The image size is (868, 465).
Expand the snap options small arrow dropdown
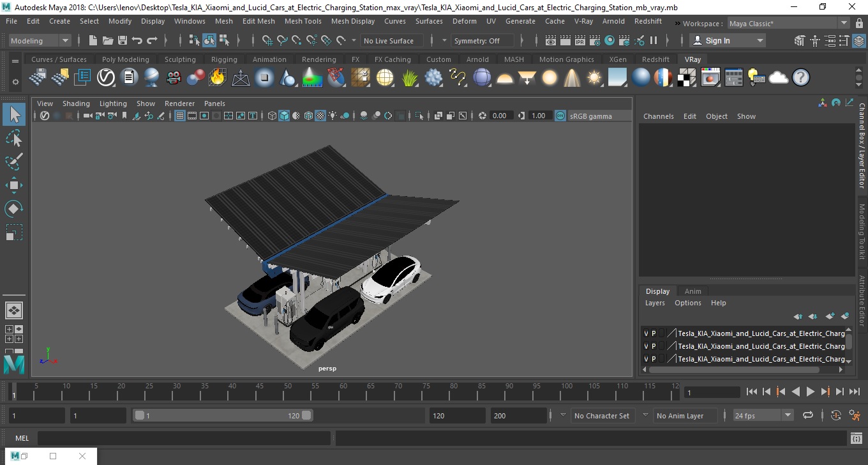pos(354,40)
